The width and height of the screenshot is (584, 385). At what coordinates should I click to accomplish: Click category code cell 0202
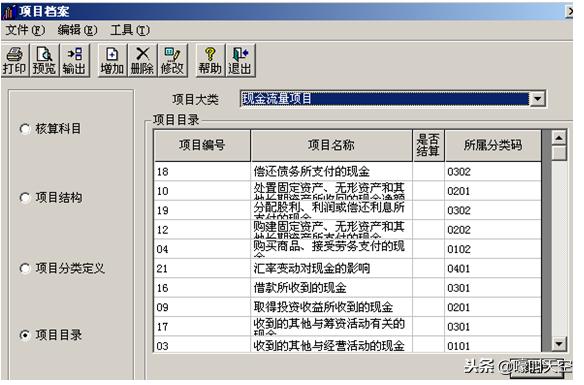[x=493, y=230]
